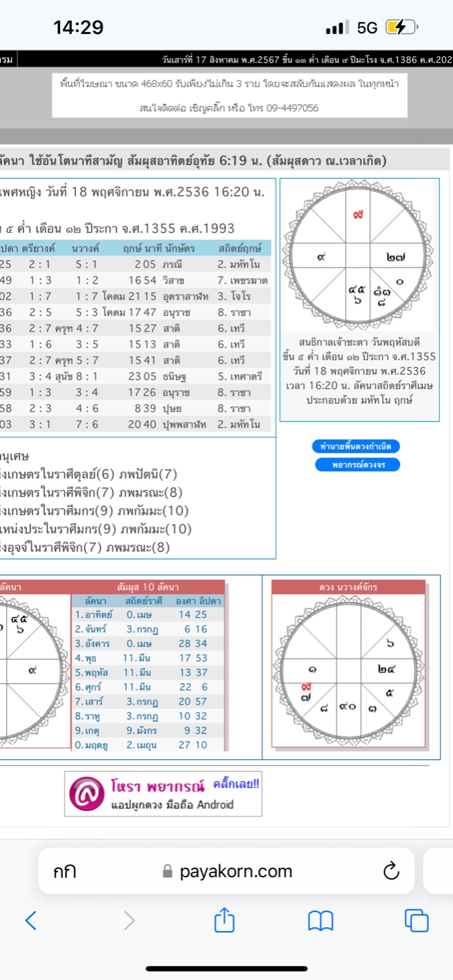Tap the pink @ logo in ad banner
The image size is (453, 980).
[87, 793]
